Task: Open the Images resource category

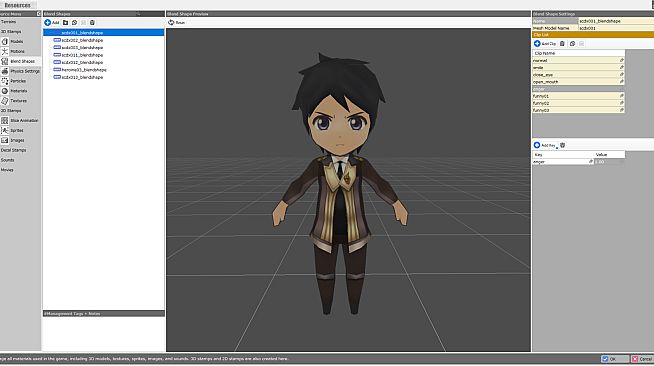Action: [20, 140]
